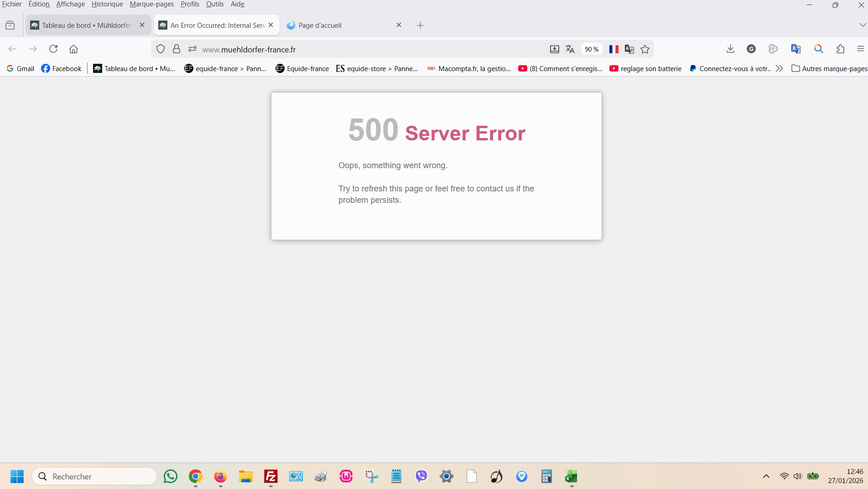
Task: Reload the current page
Action: coord(53,49)
